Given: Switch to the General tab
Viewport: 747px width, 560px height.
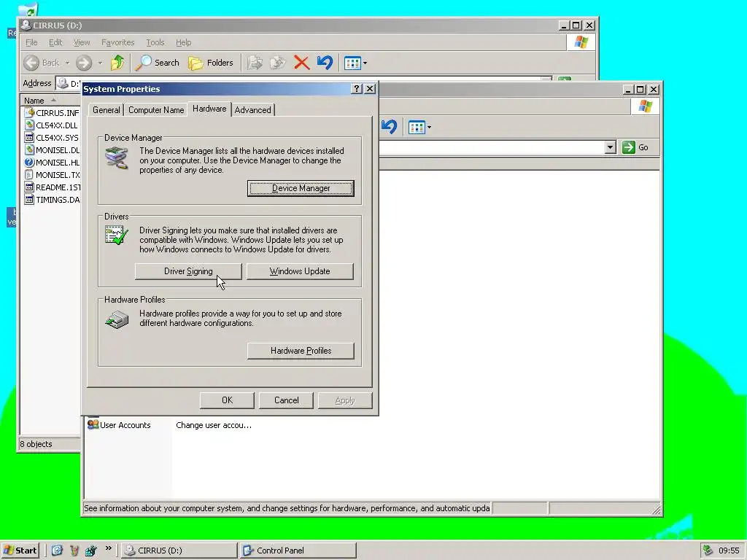Looking at the screenshot, I should (106, 110).
